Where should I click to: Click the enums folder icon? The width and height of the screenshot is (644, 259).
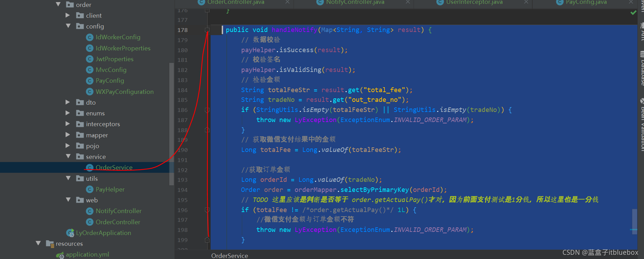[80, 113]
